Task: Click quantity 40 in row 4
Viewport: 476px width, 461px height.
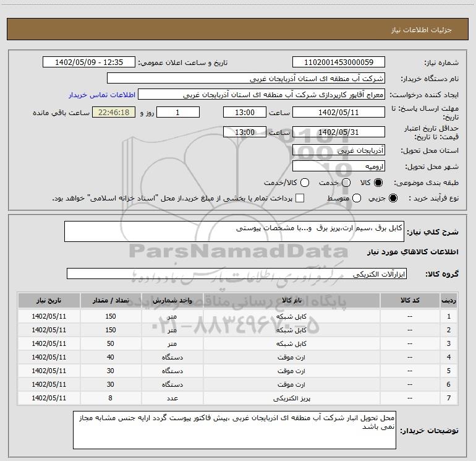Action: tap(111, 358)
